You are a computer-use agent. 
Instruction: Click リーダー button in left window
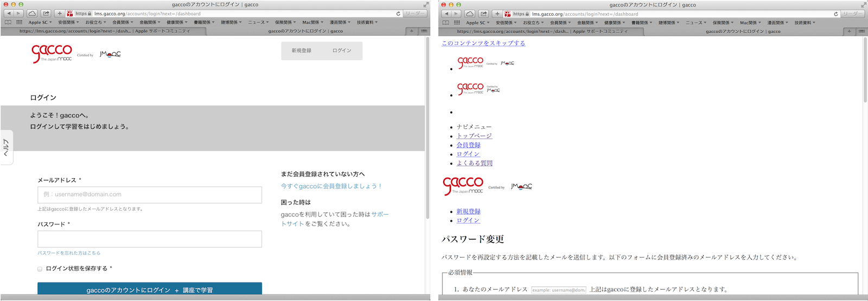pos(415,14)
